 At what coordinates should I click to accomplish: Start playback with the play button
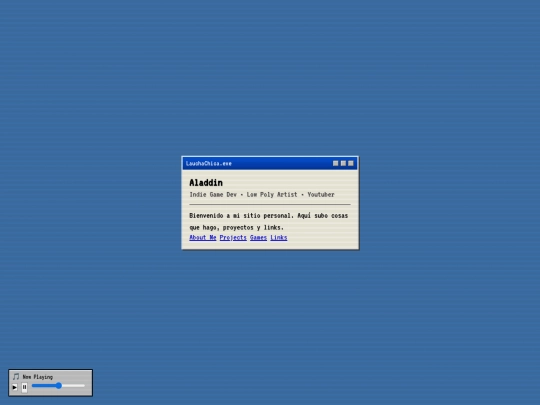click(x=14, y=387)
